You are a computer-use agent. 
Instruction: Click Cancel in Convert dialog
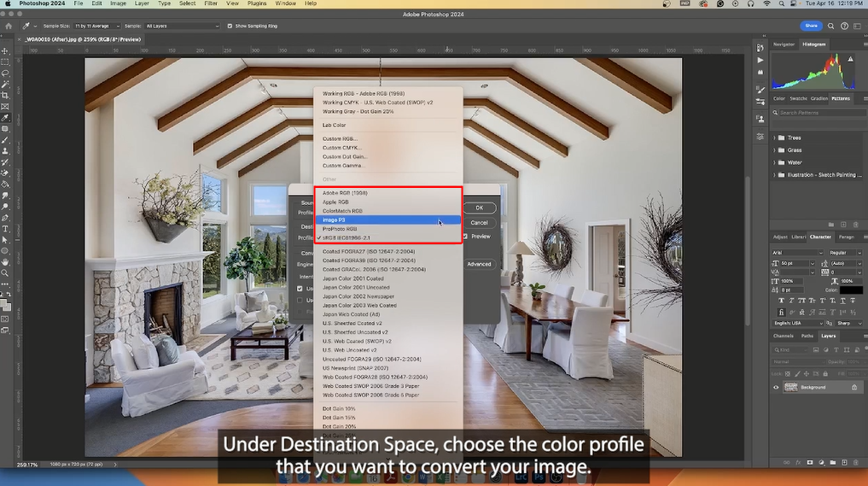[x=480, y=223]
